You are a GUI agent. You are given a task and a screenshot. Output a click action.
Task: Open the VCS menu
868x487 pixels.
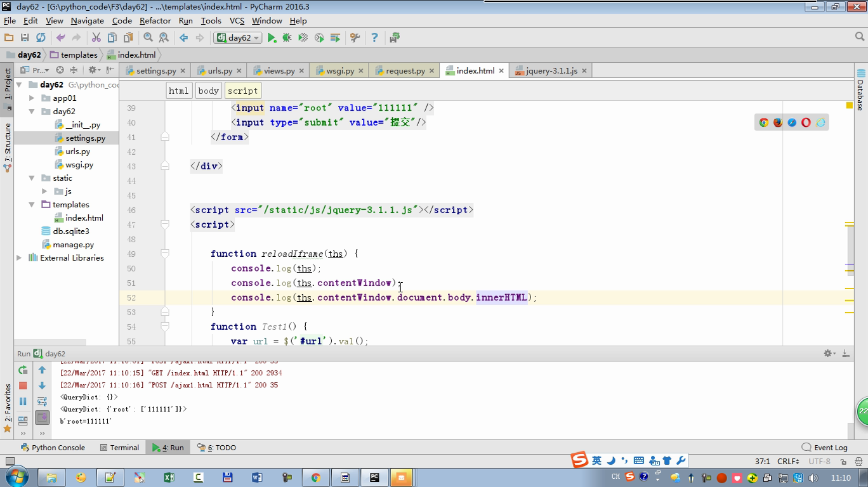(237, 20)
